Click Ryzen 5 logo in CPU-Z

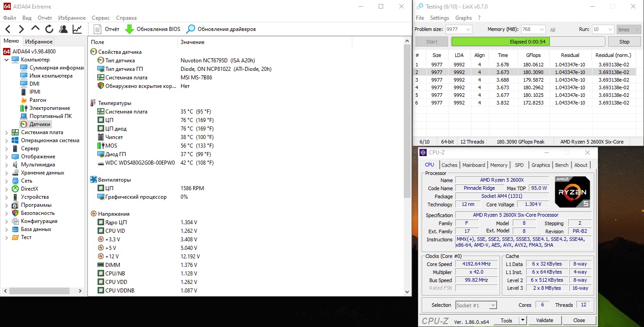(572, 192)
